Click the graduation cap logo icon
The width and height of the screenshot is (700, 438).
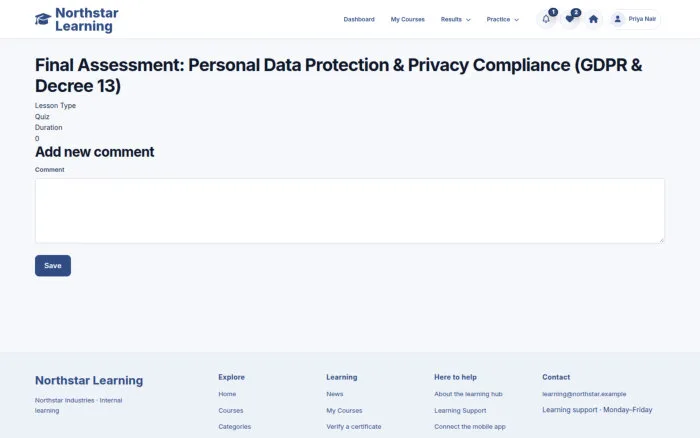[x=43, y=19]
